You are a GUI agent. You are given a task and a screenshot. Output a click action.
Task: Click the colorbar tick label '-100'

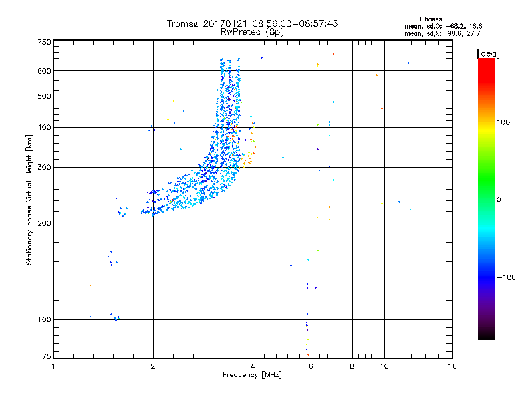click(x=506, y=277)
